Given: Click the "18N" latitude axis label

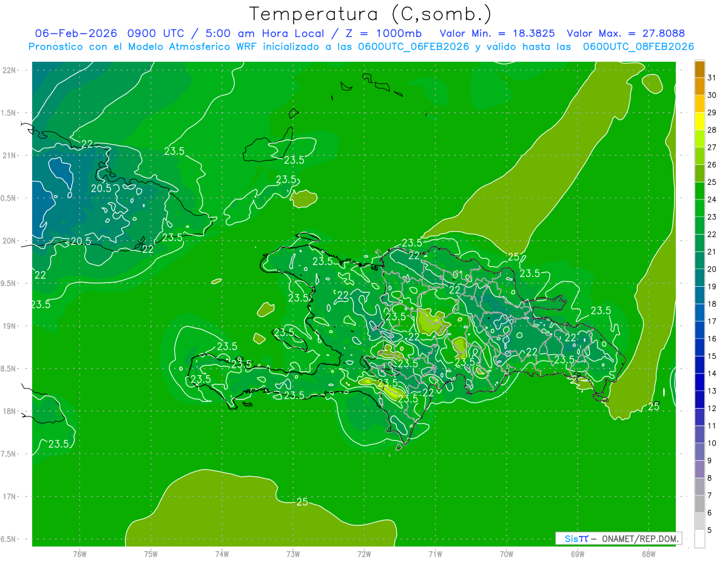Looking at the screenshot, I should pyautogui.click(x=8, y=412).
